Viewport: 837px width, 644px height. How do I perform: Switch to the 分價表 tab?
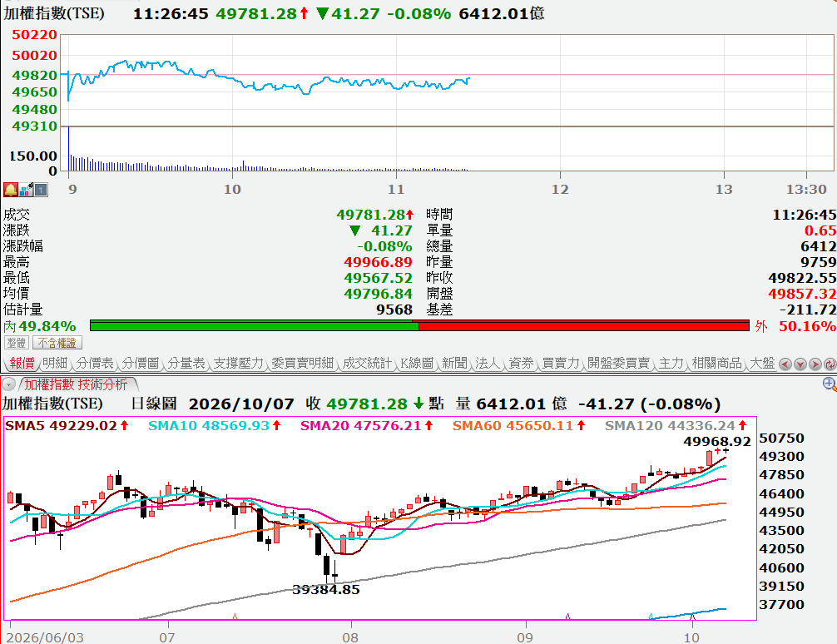[95, 363]
